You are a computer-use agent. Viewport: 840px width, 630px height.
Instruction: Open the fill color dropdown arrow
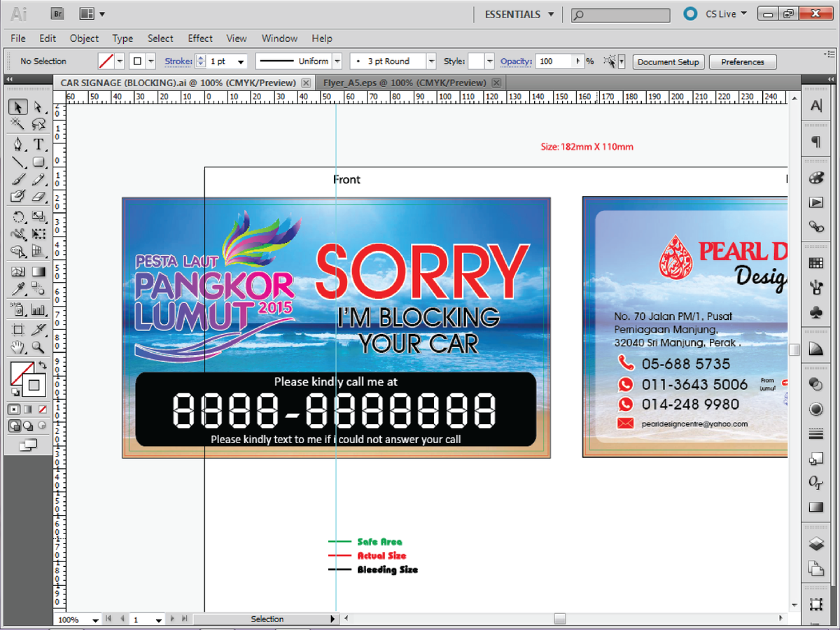[x=120, y=62]
